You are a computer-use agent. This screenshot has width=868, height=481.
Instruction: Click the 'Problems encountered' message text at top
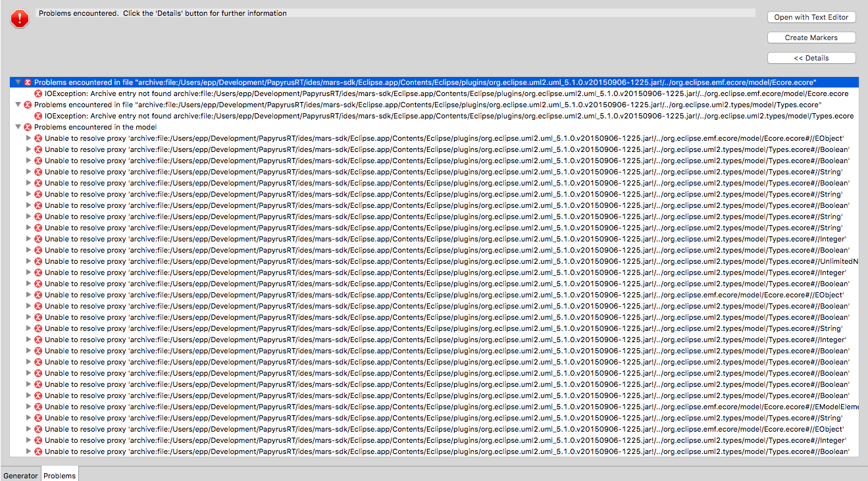[163, 13]
